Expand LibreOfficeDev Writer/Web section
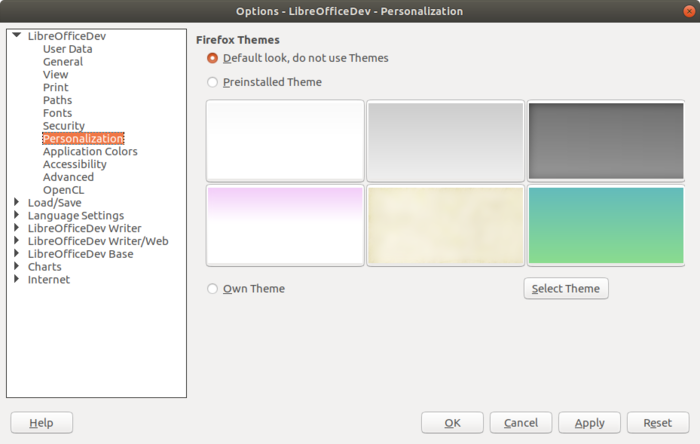Screen dimensions: 700x444 point(17,241)
